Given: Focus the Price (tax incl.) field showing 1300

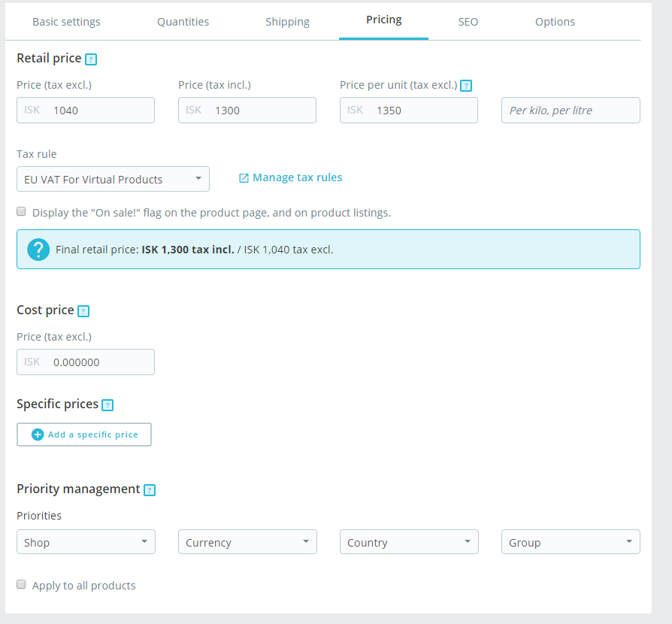Looking at the screenshot, I should click(247, 111).
